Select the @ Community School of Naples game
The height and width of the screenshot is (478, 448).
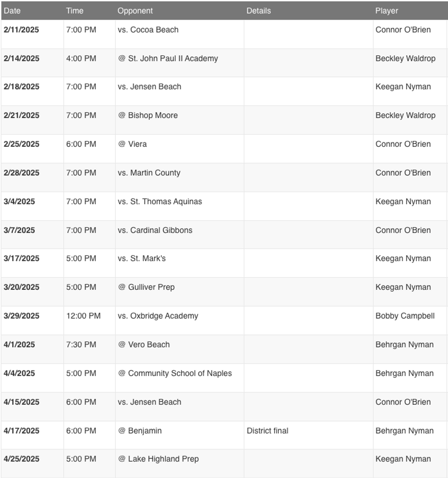(175, 373)
